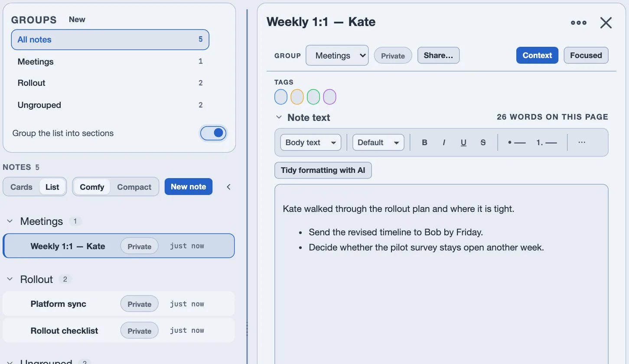
Task: Select the blue tag swatch
Action: (281, 97)
